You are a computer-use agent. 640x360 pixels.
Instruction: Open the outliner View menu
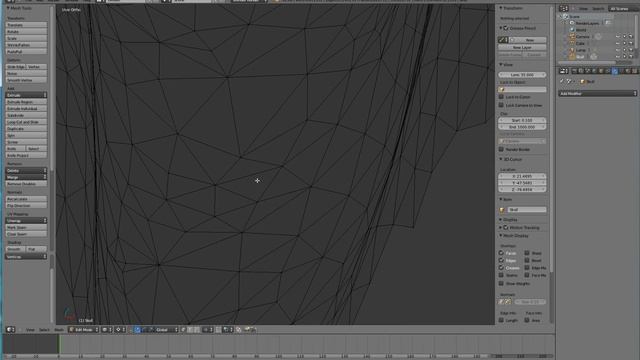pyautogui.click(x=583, y=8)
